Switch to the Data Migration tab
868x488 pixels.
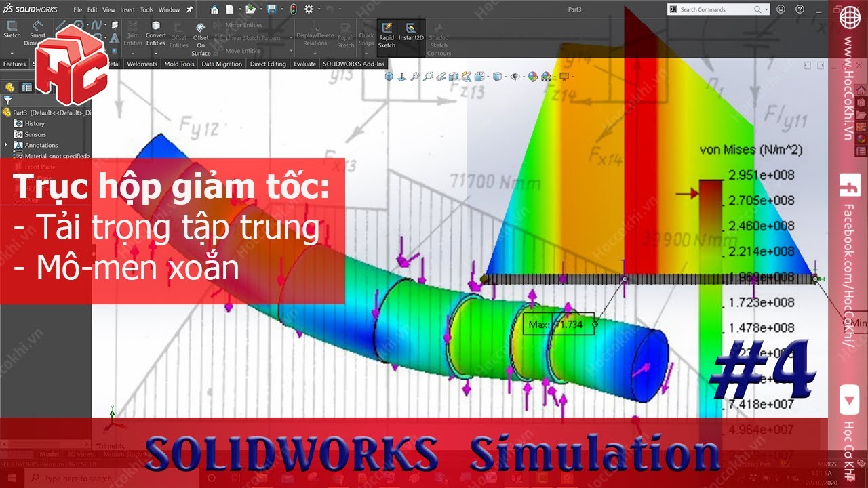tap(222, 64)
